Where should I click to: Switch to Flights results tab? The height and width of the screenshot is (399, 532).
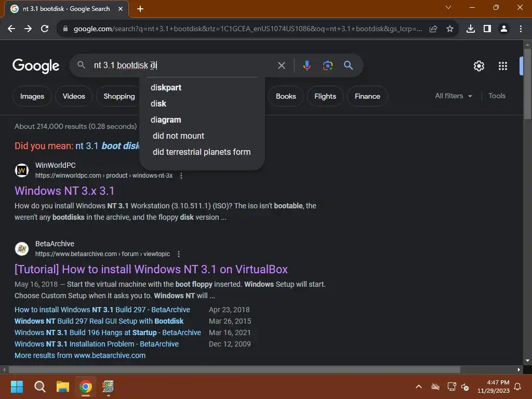click(325, 96)
